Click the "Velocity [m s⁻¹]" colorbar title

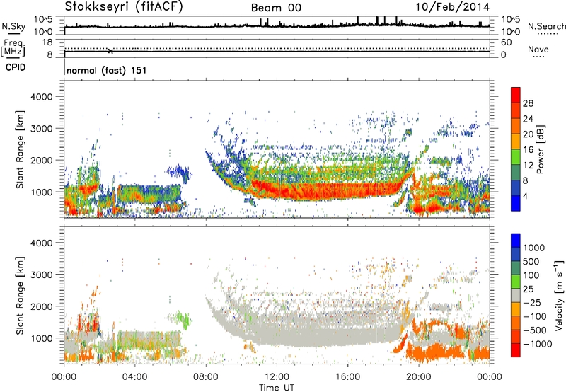coord(559,295)
